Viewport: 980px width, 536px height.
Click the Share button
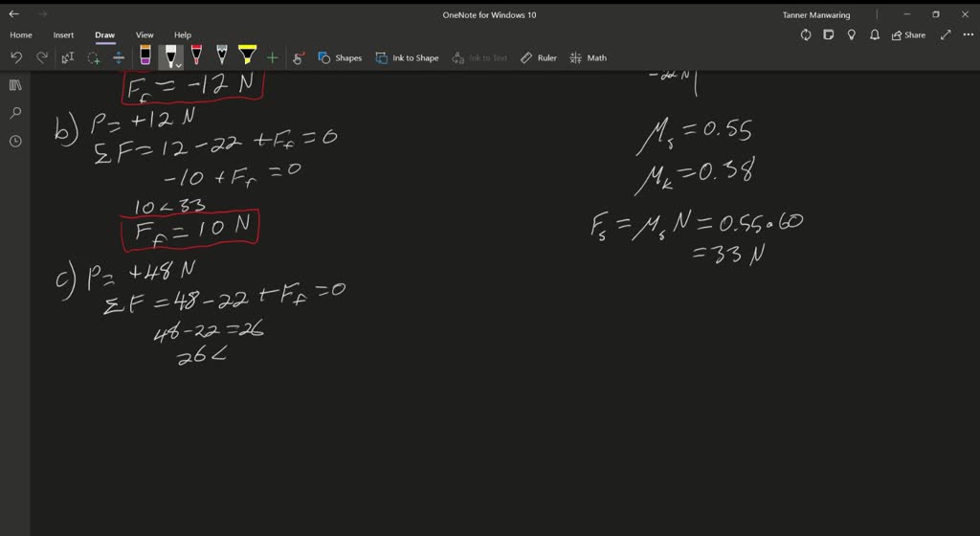(908, 34)
